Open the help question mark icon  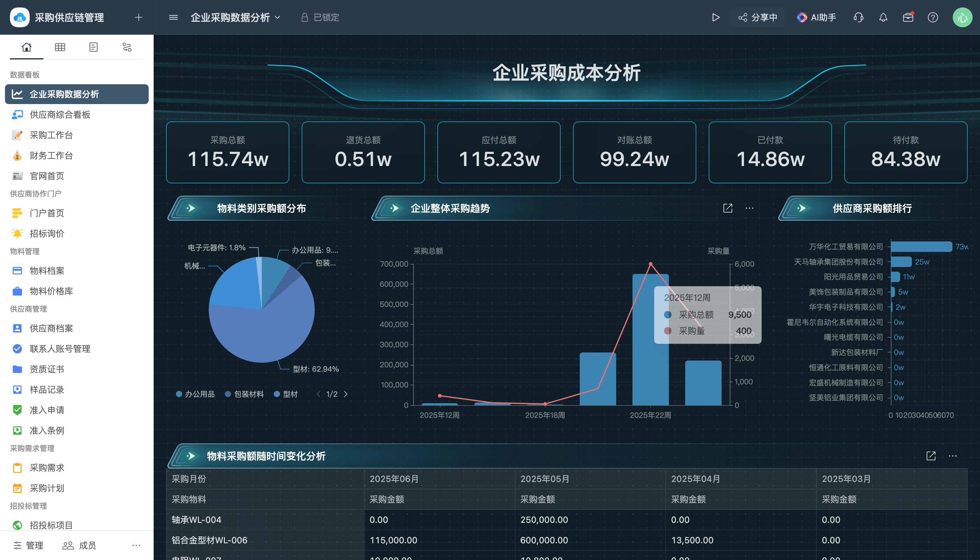click(x=932, y=17)
